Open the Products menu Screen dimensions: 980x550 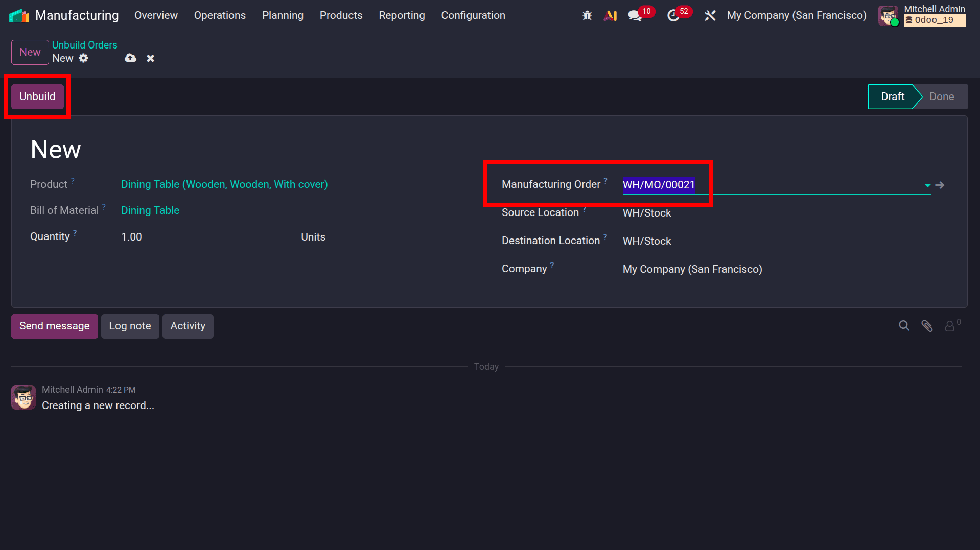[341, 15]
